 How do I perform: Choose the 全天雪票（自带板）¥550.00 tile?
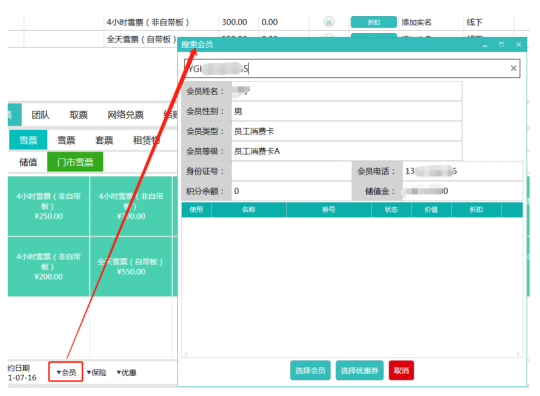pyautogui.click(x=131, y=266)
